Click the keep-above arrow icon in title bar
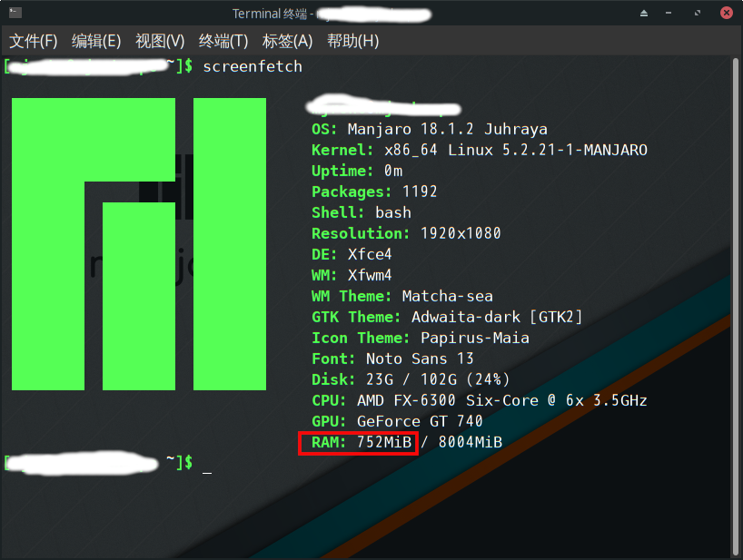 [643, 14]
